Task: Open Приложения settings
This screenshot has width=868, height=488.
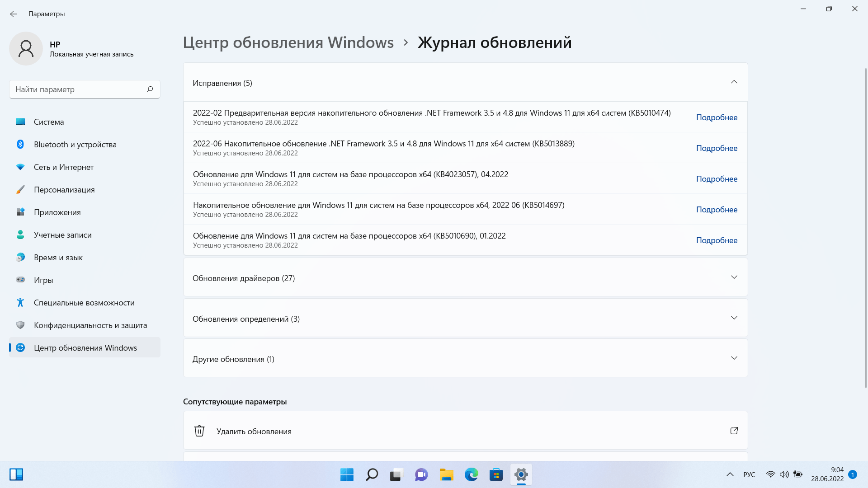Action: pos(85,212)
